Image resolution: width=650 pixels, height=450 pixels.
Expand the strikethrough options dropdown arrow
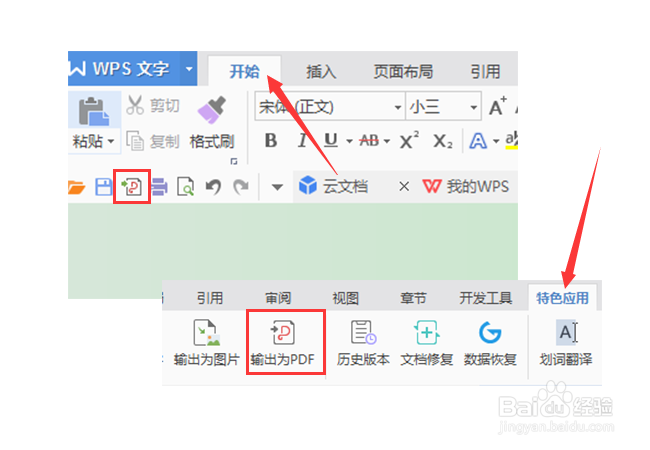(387, 141)
